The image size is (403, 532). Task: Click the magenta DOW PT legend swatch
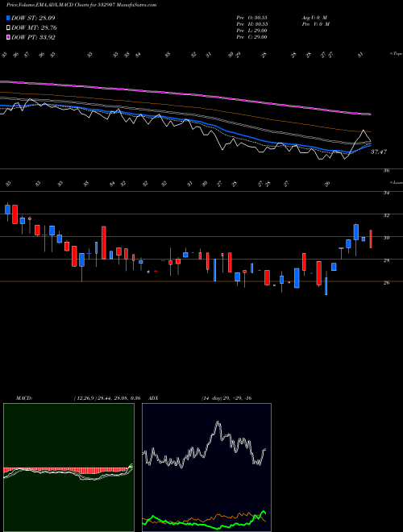[8, 37]
